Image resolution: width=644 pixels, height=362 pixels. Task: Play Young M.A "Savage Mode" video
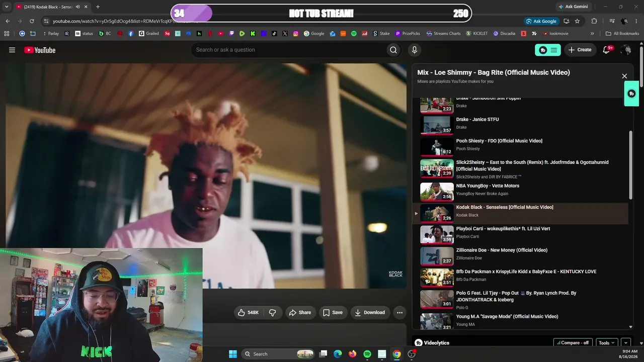point(520,320)
